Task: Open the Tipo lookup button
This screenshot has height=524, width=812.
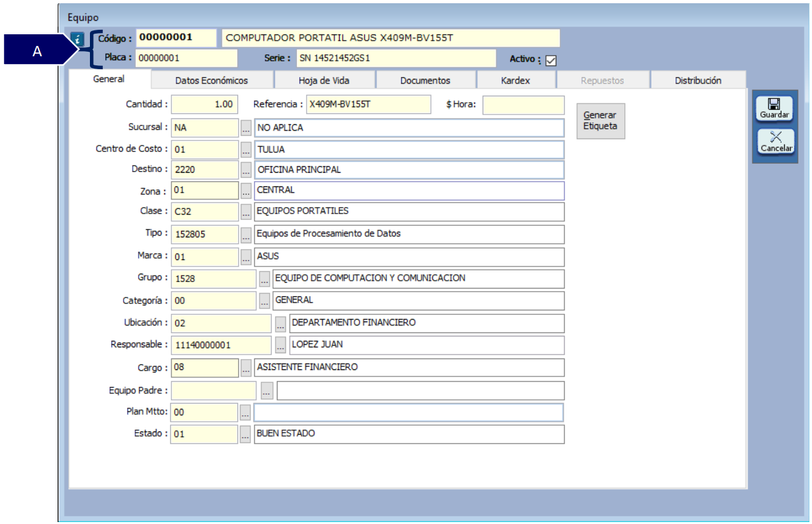Action: (246, 234)
